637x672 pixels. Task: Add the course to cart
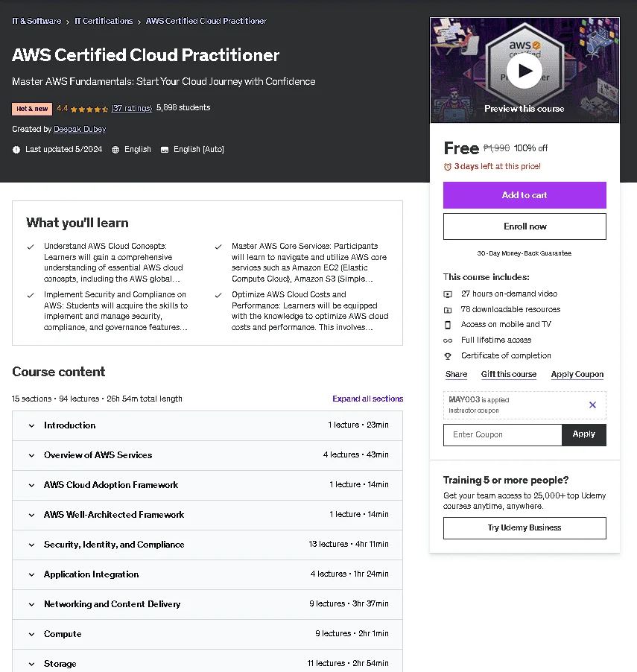pos(525,195)
